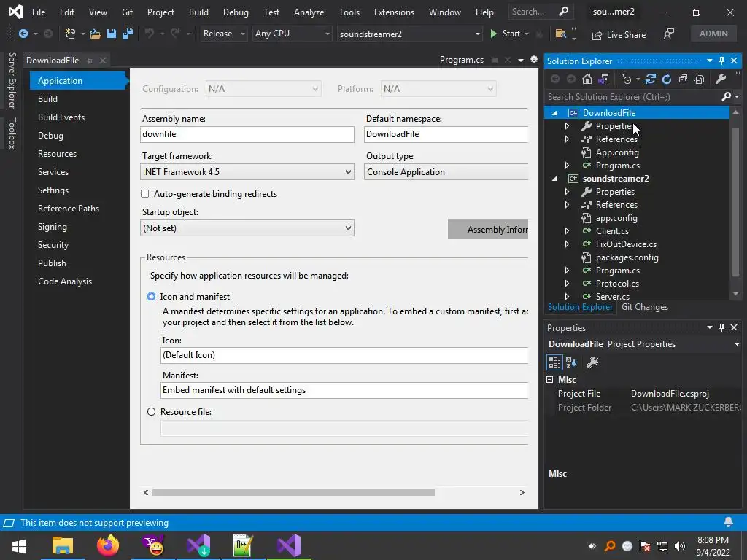Click the Solution Explorer Properties wrench icon
This screenshot has height=560, width=747.
[x=721, y=79]
